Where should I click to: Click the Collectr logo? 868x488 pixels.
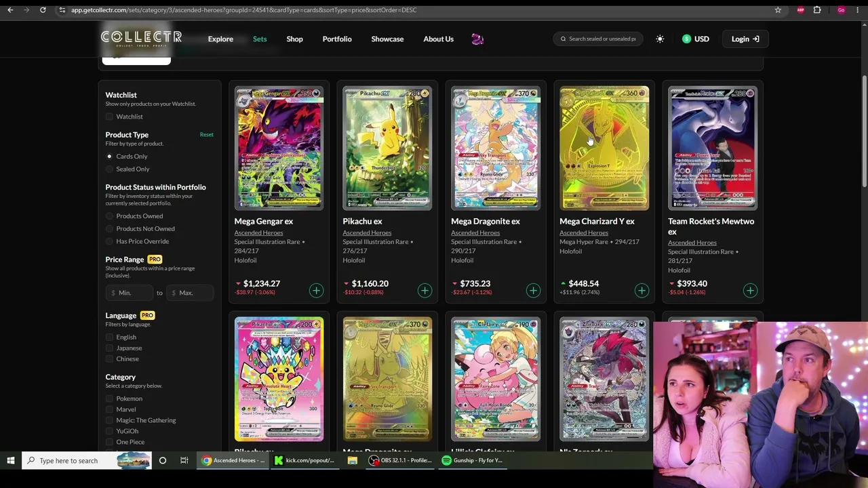point(141,38)
